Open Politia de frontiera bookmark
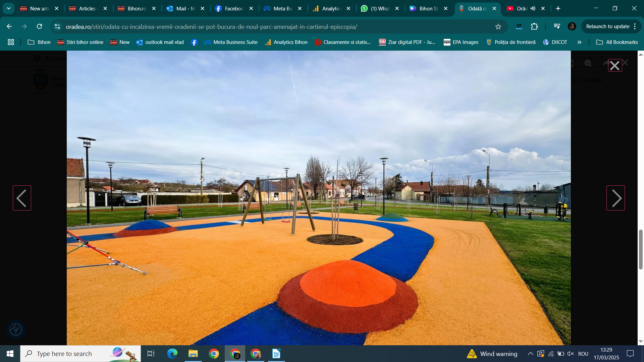 coord(511,42)
